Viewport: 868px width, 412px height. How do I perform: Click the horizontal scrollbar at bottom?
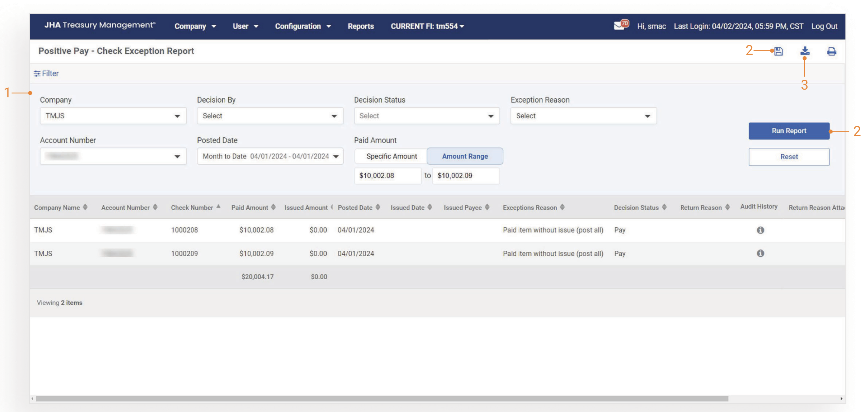[382, 399]
